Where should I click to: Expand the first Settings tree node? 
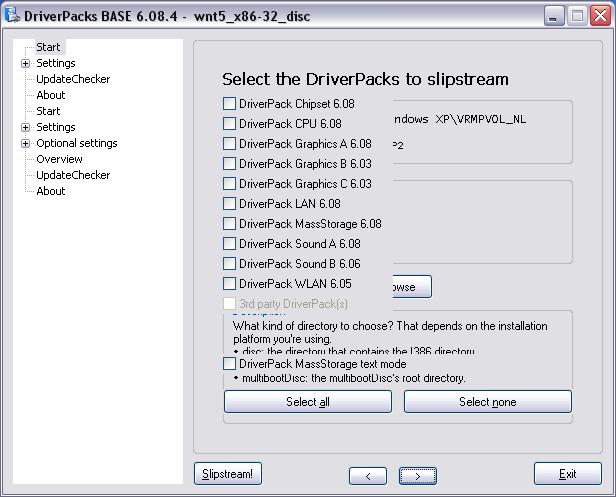pyautogui.click(x=25, y=63)
